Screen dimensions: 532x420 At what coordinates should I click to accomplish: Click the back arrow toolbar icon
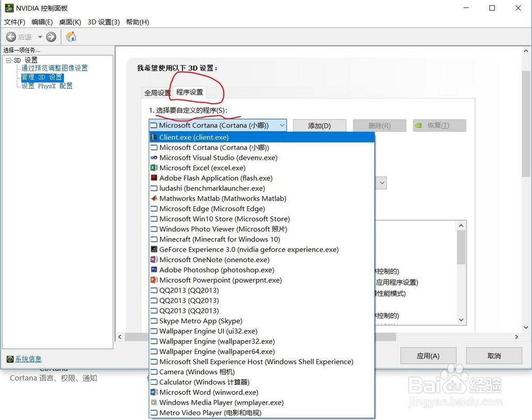click(x=11, y=37)
